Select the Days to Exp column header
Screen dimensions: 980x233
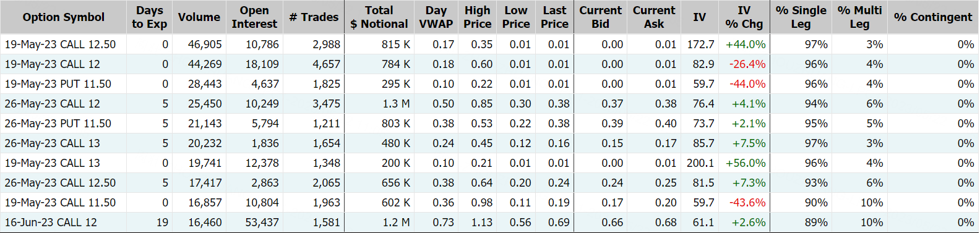coord(149,17)
